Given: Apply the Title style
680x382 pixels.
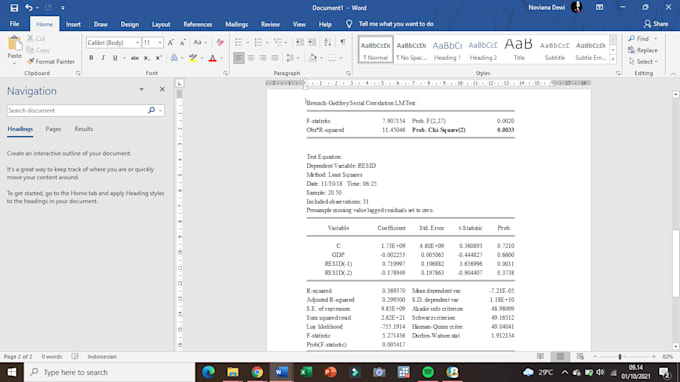Looking at the screenshot, I should click(x=519, y=49).
